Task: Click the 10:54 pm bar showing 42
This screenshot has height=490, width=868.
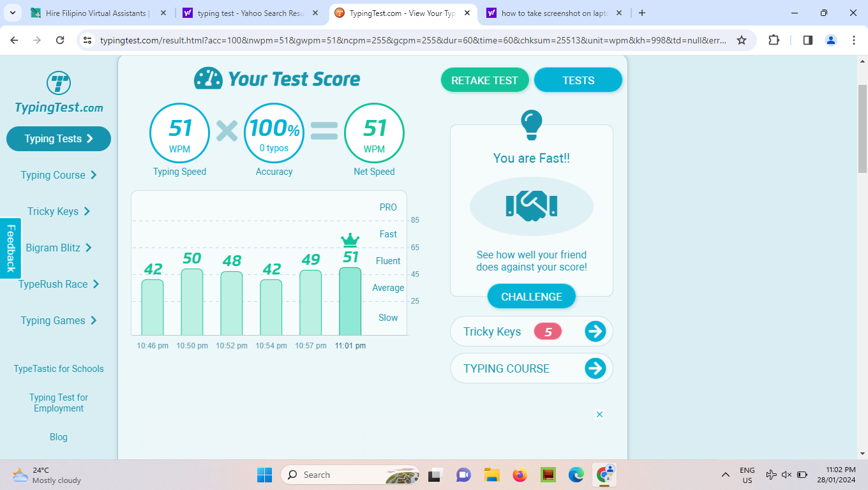Action: [271, 307]
